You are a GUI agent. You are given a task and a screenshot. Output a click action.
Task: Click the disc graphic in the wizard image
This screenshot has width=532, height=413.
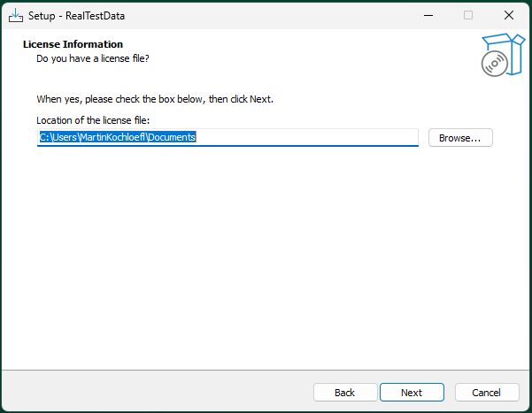[x=494, y=64]
